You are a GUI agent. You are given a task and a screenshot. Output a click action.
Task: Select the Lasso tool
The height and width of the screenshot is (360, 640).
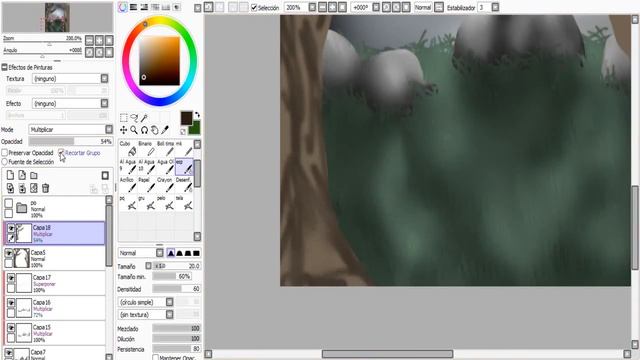(x=134, y=118)
